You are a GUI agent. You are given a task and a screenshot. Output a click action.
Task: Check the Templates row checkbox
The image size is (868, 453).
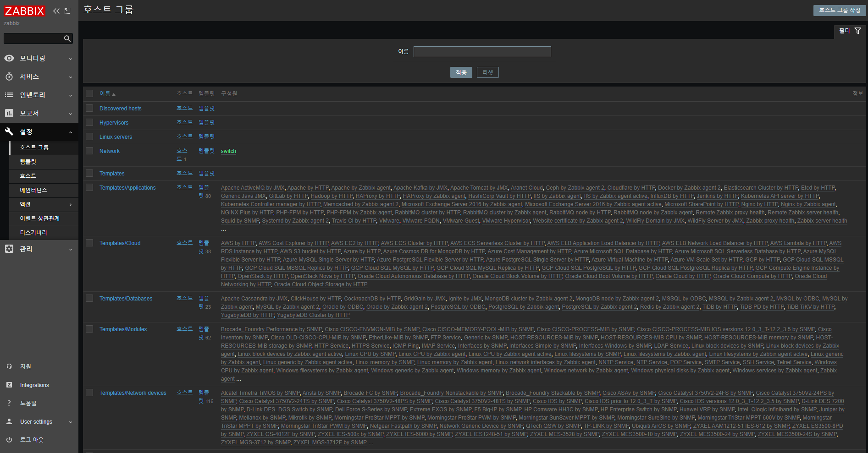(89, 173)
